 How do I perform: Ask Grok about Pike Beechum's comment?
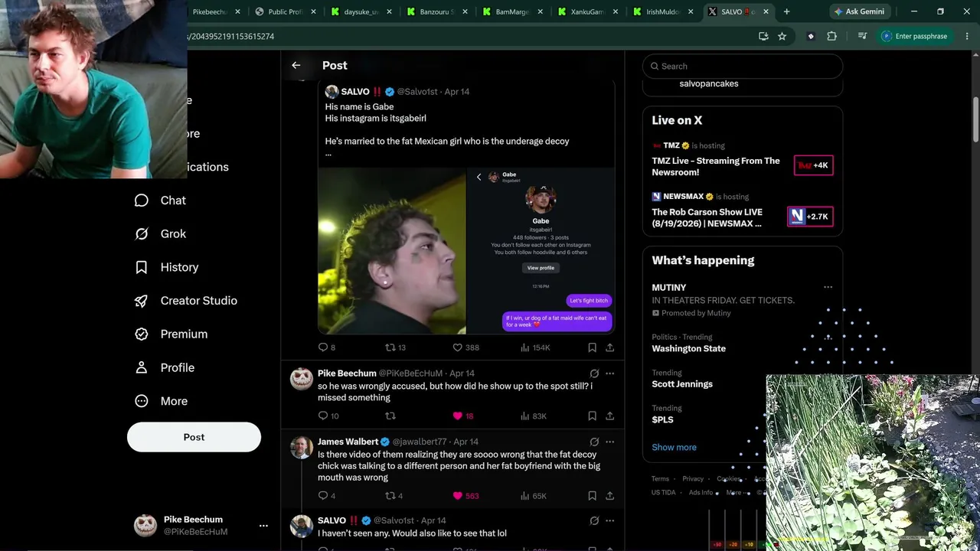(x=594, y=373)
